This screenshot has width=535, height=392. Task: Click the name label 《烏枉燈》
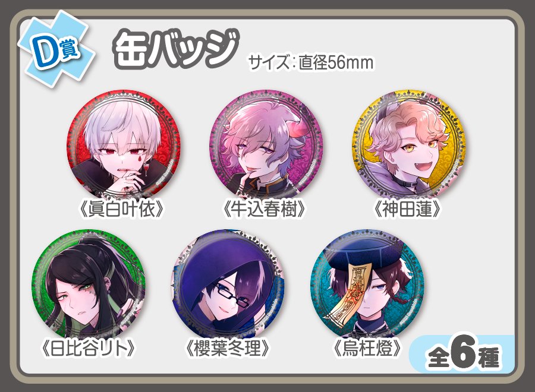(x=367, y=348)
